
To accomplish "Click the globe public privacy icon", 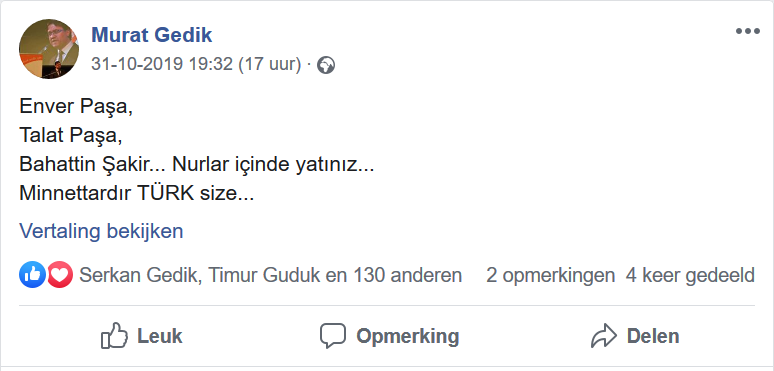I will (326, 65).
